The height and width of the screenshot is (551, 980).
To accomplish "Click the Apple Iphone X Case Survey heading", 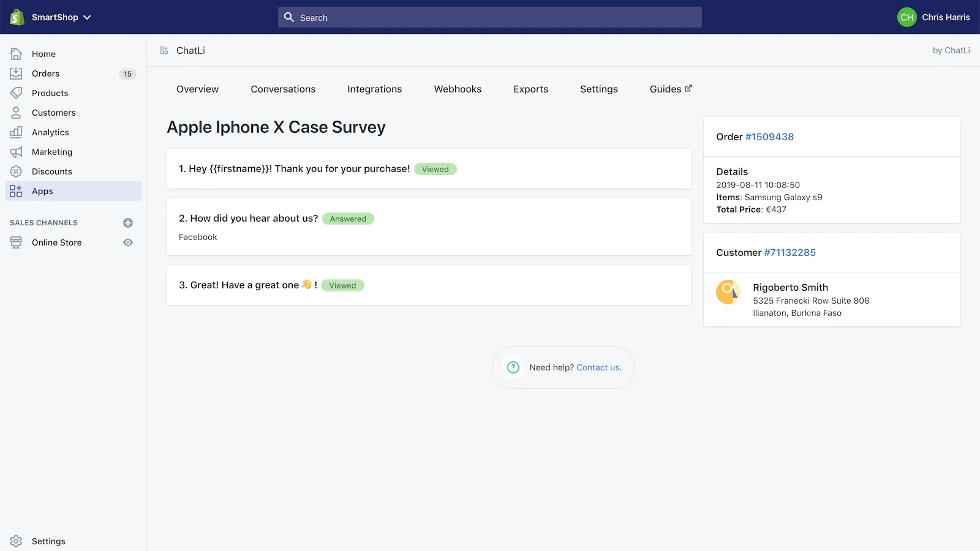I will (276, 127).
